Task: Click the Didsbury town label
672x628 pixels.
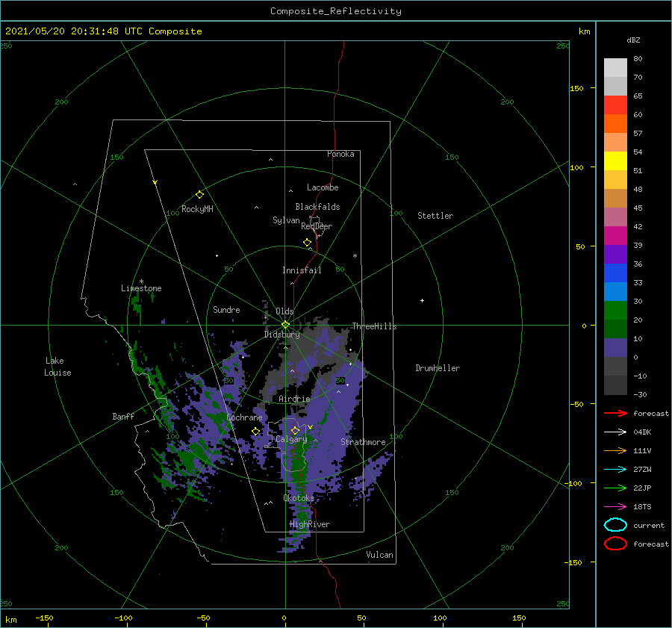Action: pos(281,335)
